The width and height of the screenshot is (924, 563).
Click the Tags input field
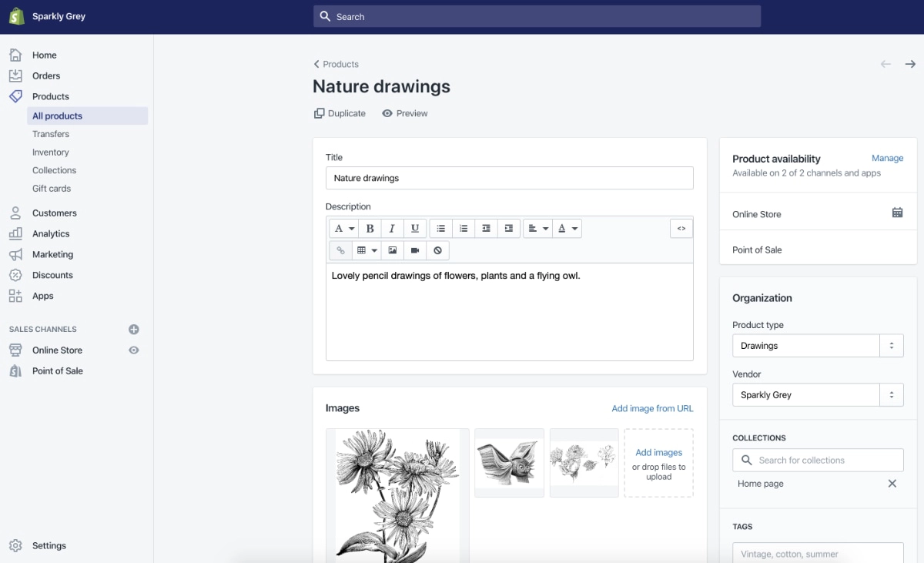pyautogui.click(x=818, y=553)
